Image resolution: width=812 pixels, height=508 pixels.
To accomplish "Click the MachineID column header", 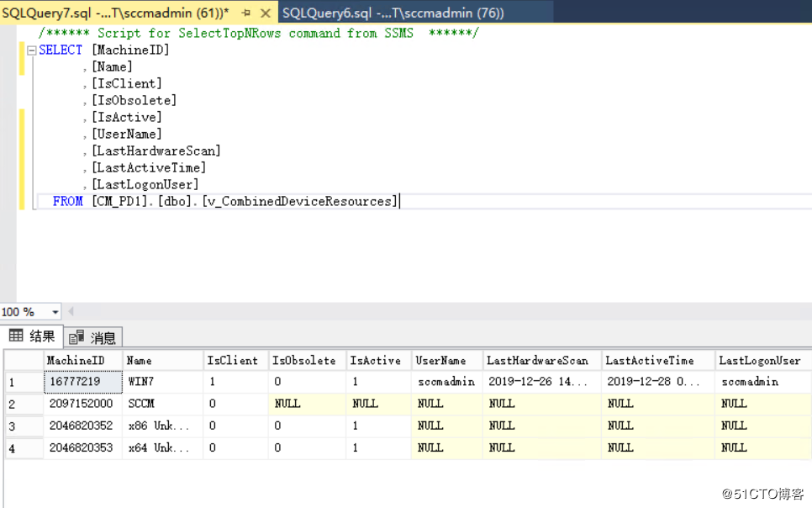I will (x=83, y=360).
